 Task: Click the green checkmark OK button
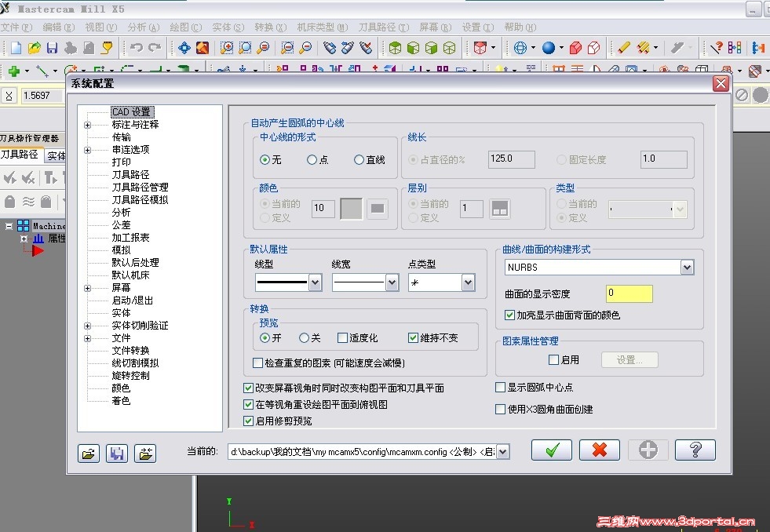point(552,450)
